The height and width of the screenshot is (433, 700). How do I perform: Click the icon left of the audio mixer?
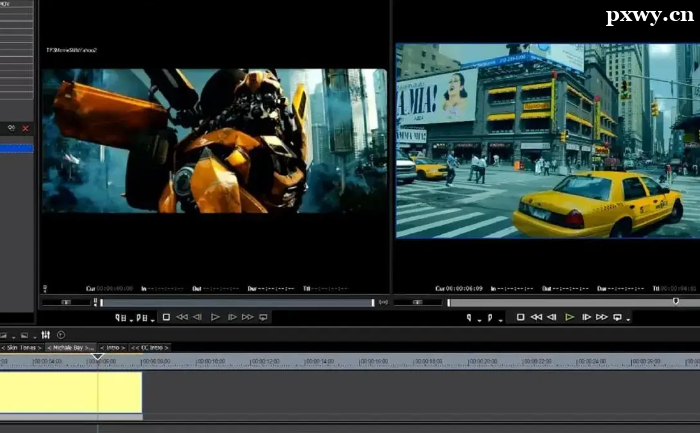click(24, 335)
